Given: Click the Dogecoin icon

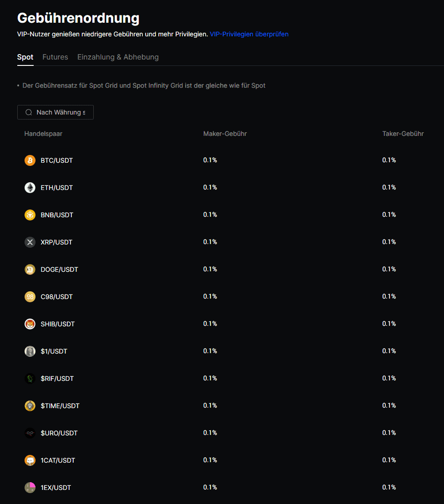Looking at the screenshot, I should [x=30, y=269].
